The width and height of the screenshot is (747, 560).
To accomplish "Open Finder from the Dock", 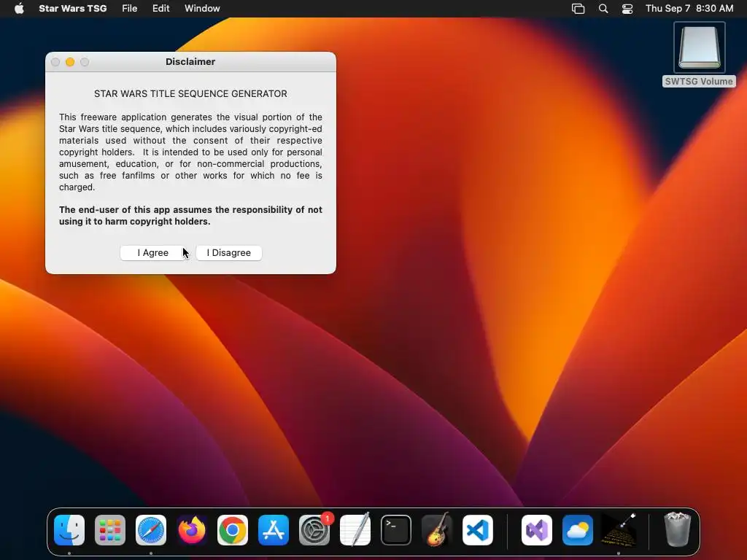I will pos(69,530).
